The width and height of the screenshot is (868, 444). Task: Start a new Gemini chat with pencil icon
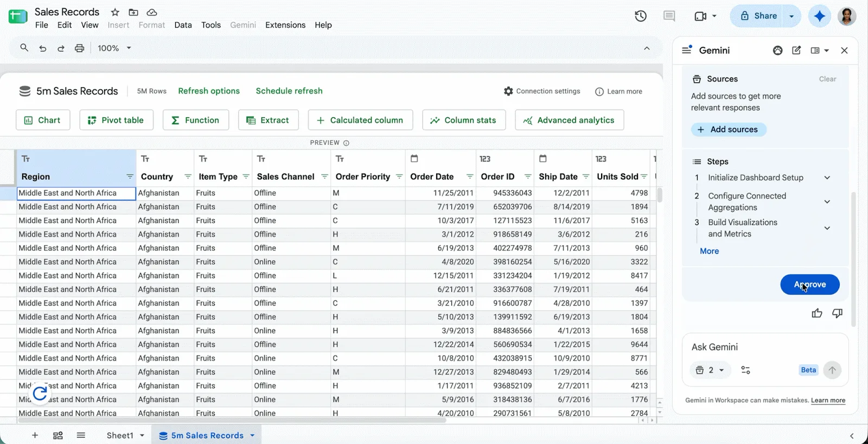coord(796,50)
